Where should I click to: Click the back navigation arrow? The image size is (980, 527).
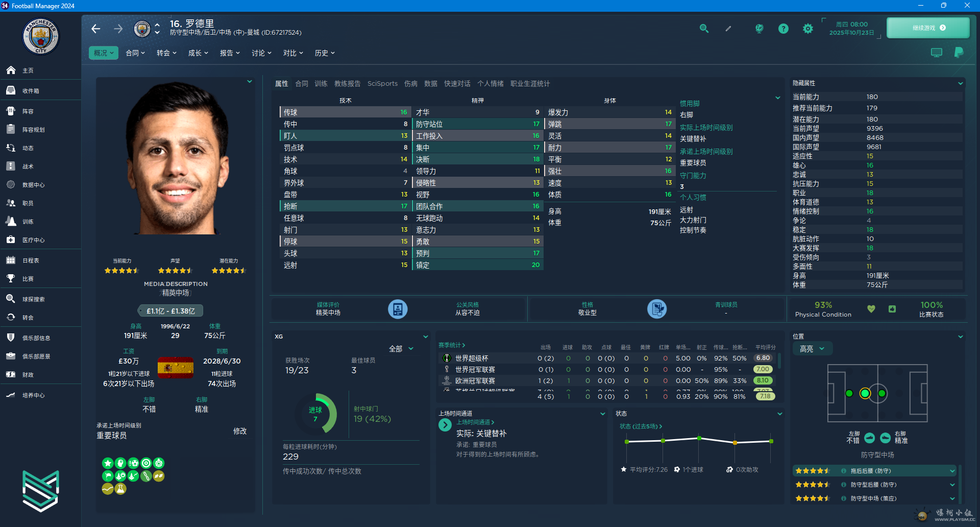pos(96,29)
